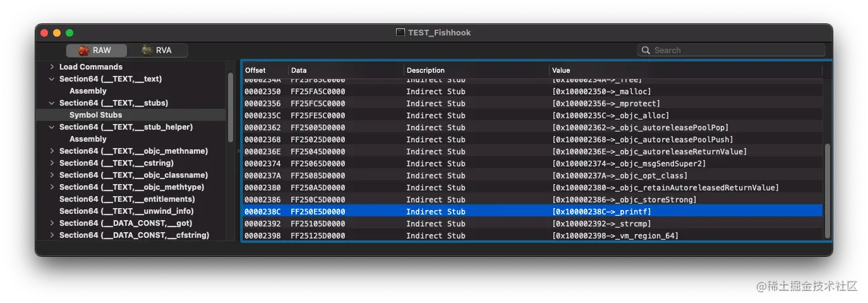Select Assembly under __TEXT,__text

point(88,91)
